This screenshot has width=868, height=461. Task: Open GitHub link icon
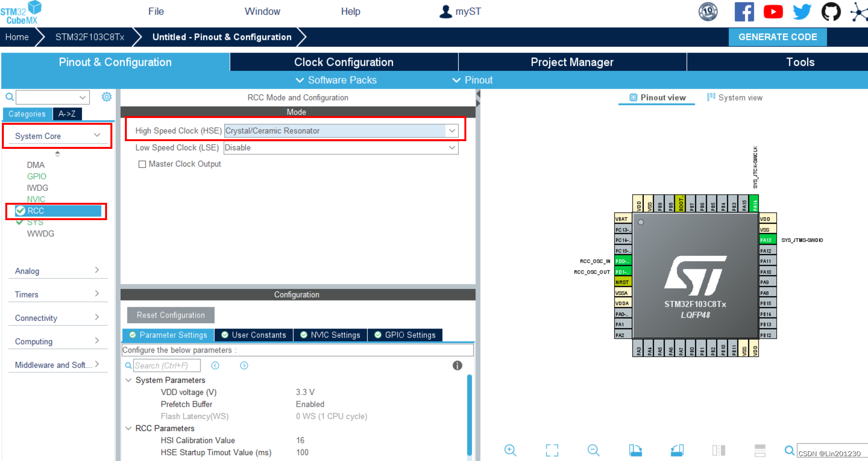pyautogui.click(x=831, y=12)
